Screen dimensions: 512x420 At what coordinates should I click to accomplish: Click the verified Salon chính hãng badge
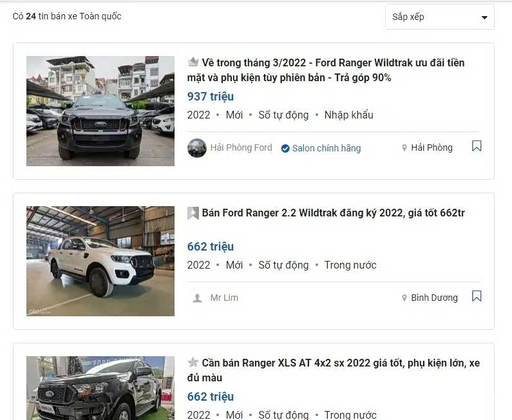[321, 148]
